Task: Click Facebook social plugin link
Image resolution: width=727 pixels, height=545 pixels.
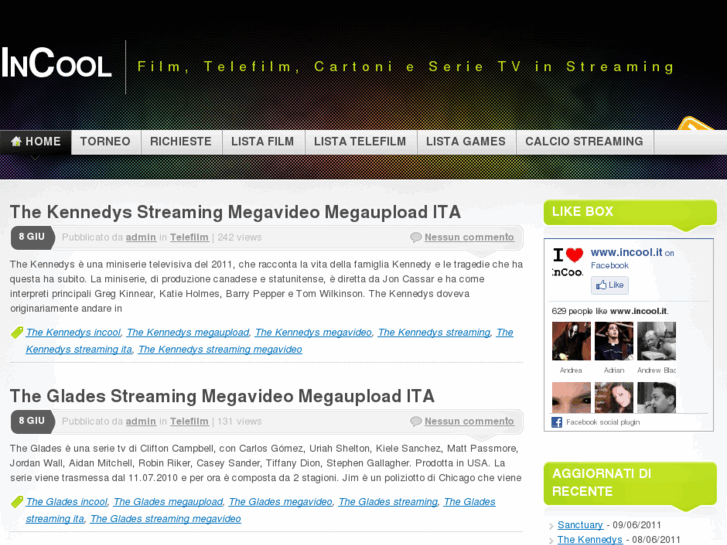Action: pos(603,422)
